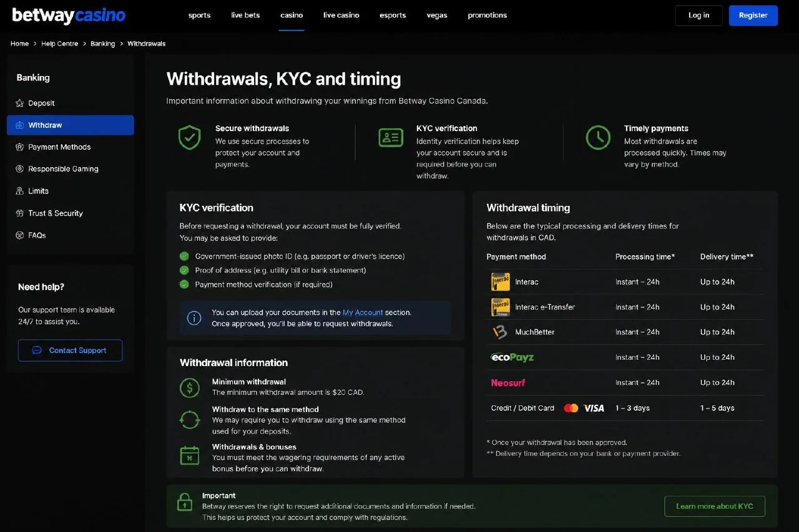Click the Withdrawal timing heading
The width and height of the screenshot is (799, 532).
coord(528,208)
